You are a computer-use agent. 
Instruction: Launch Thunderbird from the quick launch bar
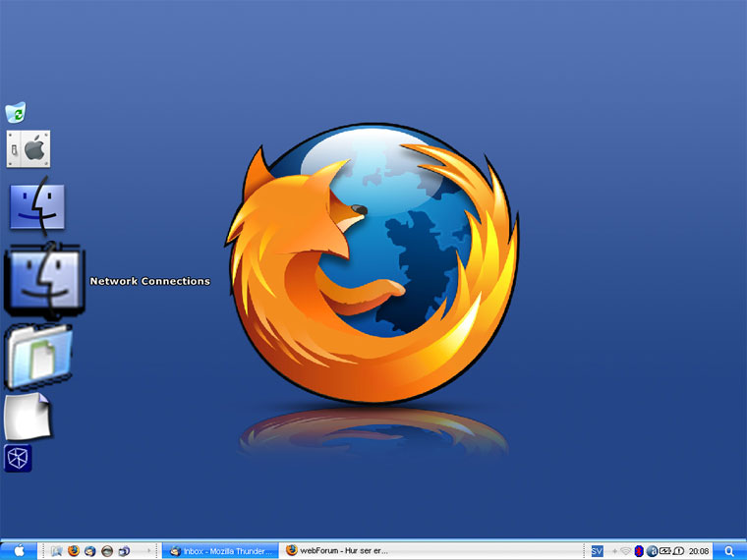coord(90,551)
